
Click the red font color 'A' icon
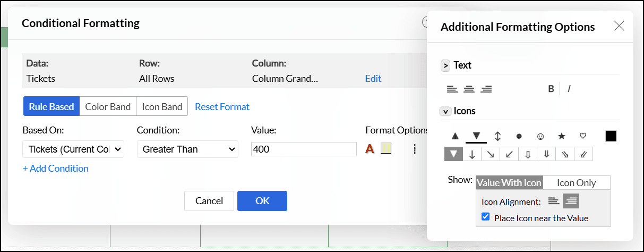370,149
